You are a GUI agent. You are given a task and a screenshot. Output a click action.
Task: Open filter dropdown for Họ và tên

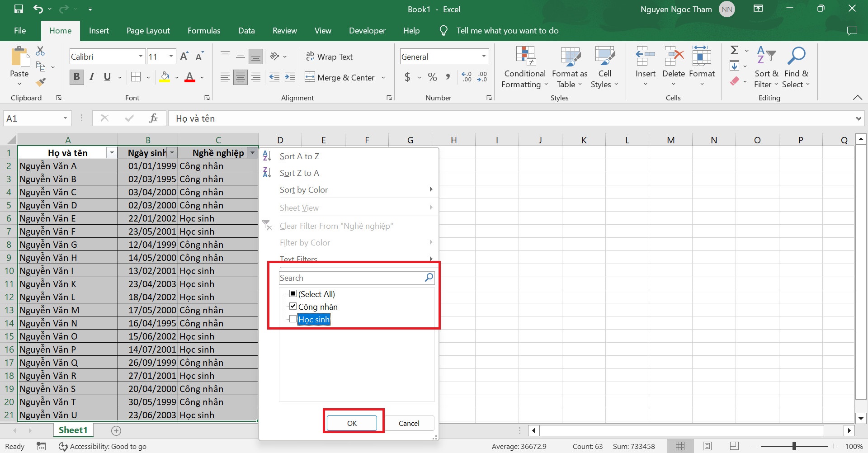112,153
